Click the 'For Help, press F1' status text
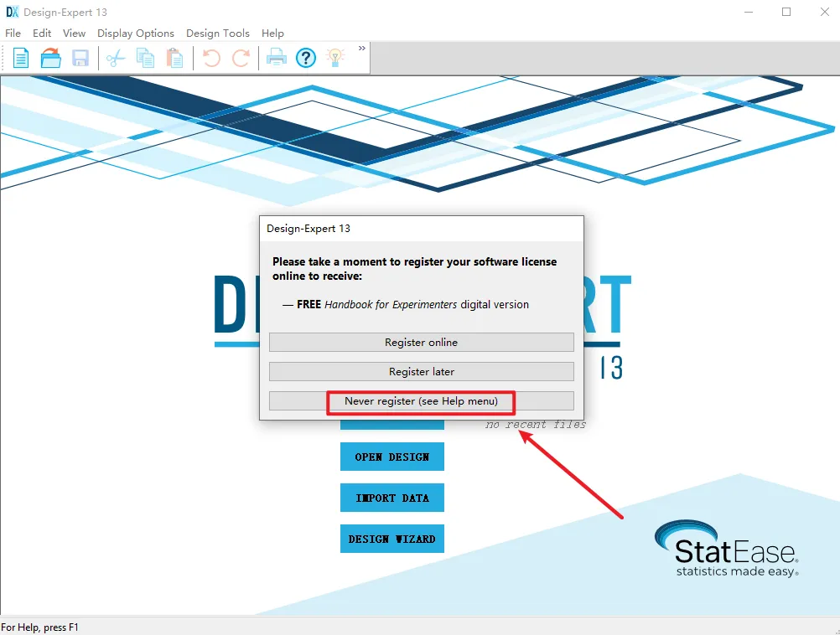Screen dimensions: 840x635 click(40, 627)
